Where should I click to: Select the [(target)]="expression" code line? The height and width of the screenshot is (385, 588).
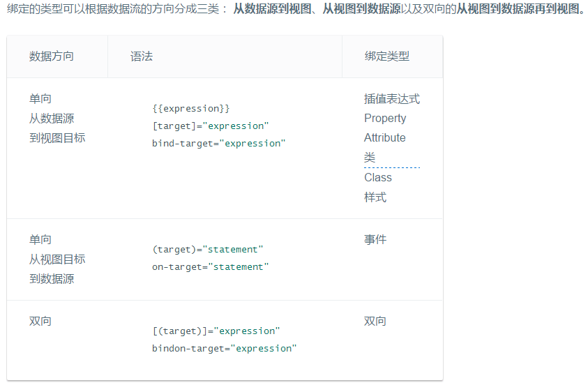click(x=216, y=331)
